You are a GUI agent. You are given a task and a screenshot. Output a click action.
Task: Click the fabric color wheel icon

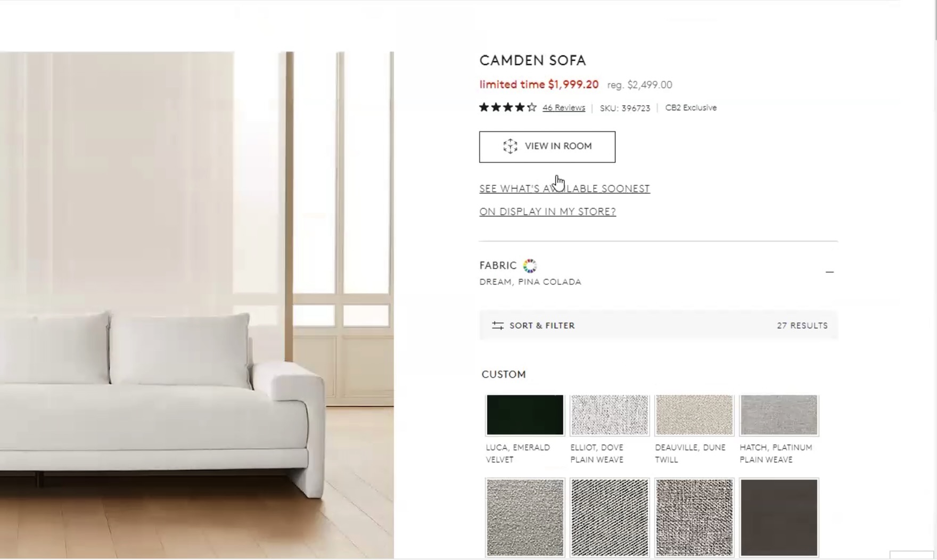(530, 266)
